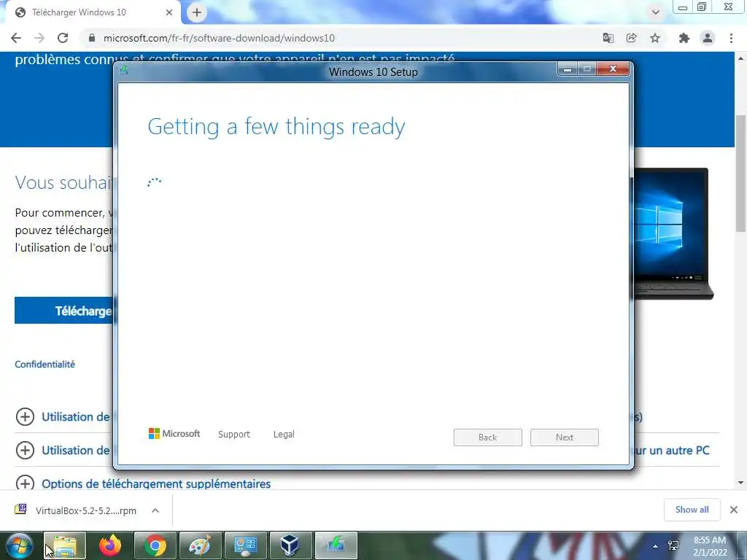747x560 pixels.
Task: Click the Confidentialité link on the webpage
Action: (44, 365)
